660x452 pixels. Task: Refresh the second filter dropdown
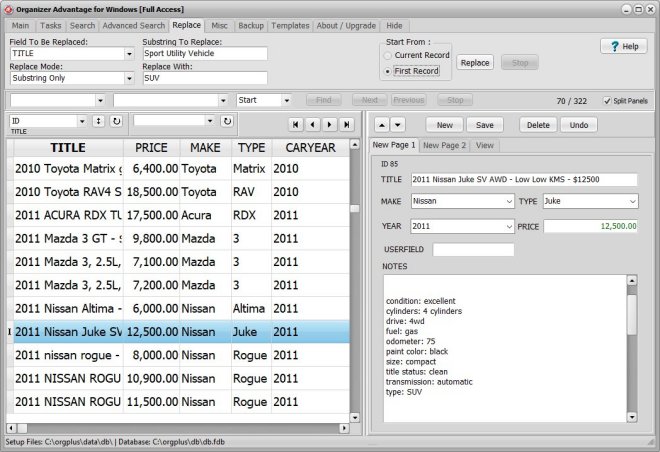click(227, 121)
